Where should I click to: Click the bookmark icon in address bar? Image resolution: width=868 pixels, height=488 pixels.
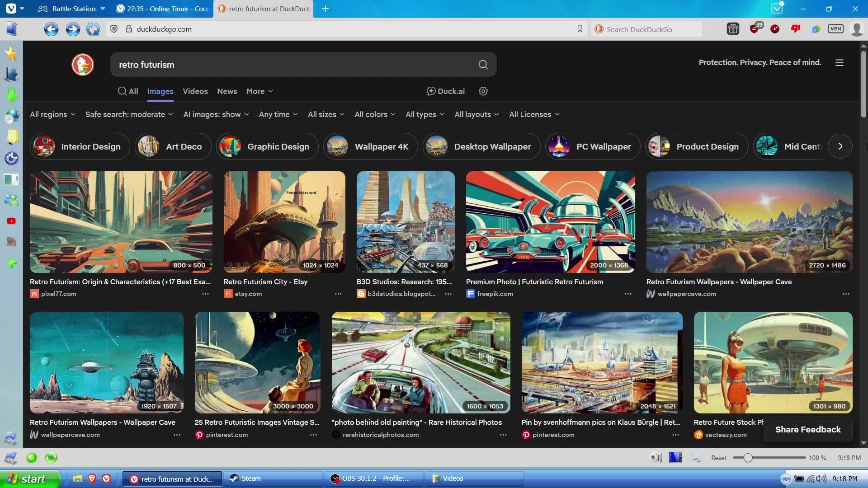580,29
